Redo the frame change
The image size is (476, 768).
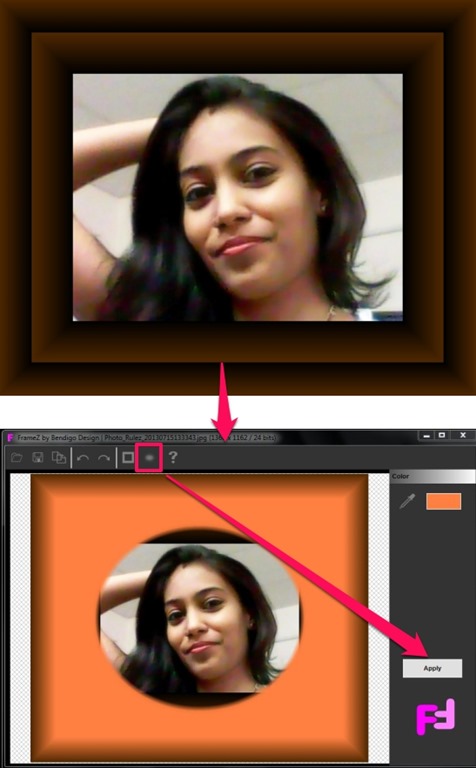click(x=104, y=458)
